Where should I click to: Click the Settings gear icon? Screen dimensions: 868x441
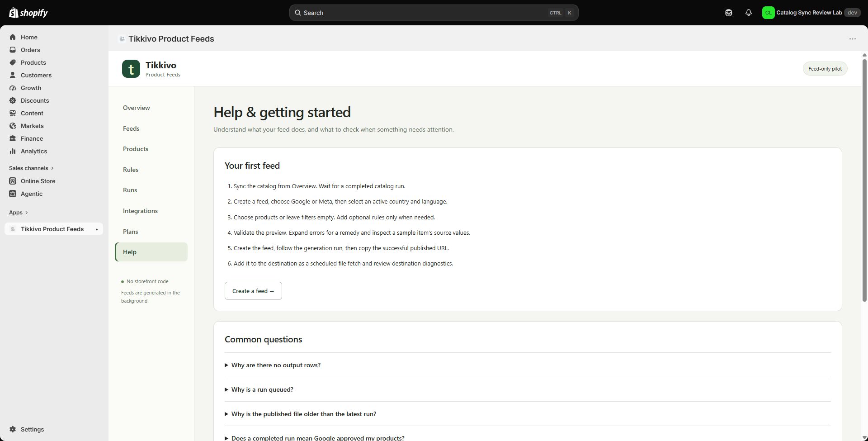tap(13, 429)
